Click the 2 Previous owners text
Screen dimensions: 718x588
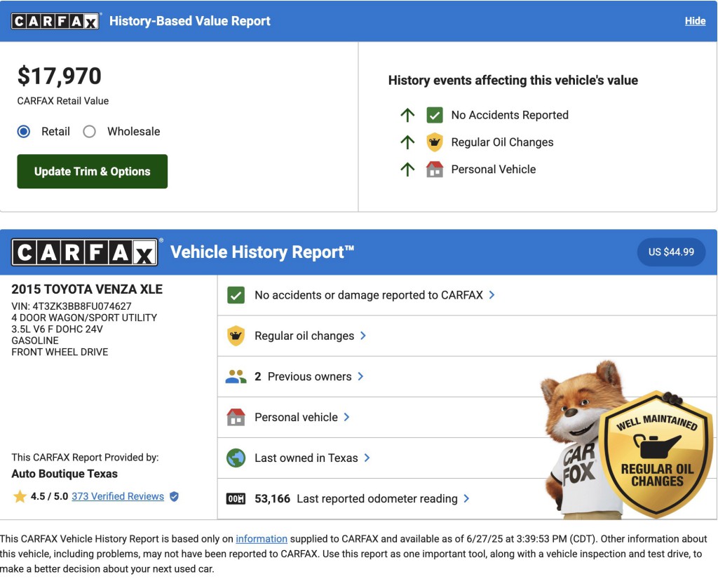303,376
